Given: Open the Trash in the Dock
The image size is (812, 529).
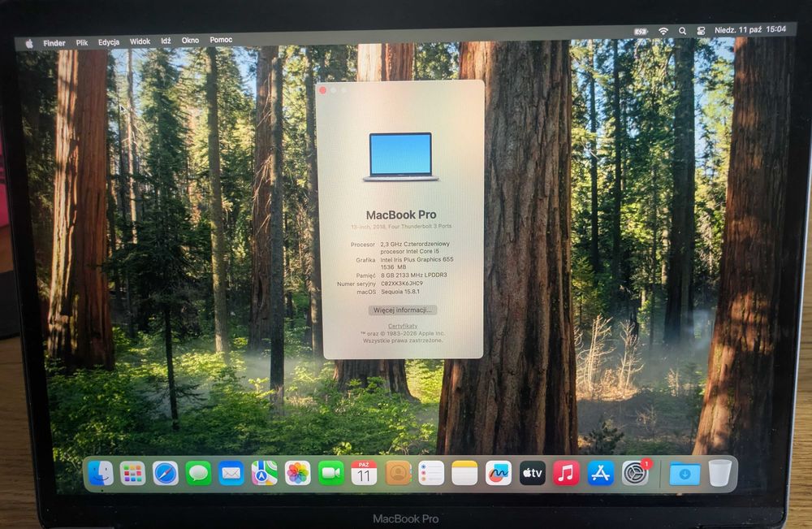Looking at the screenshot, I should pyautogui.click(x=719, y=473).
